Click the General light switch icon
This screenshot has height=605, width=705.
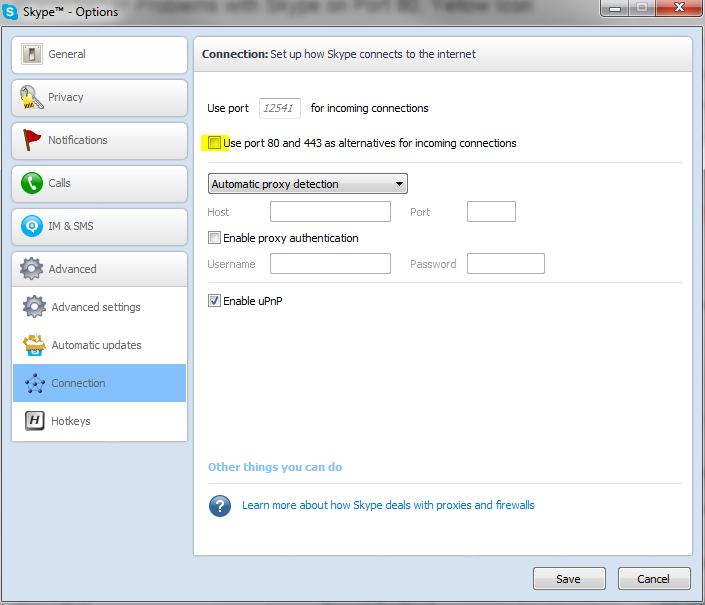tap(32, 54)
